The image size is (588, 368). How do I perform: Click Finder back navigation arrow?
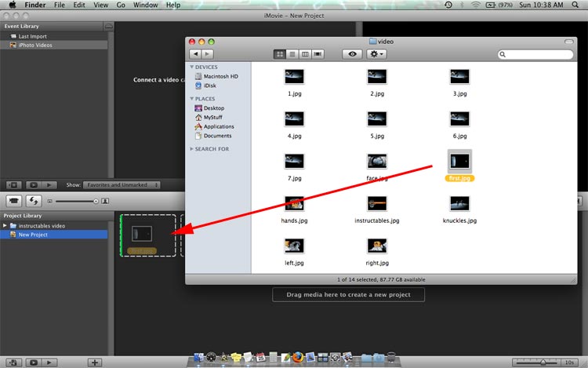click(x=195, y=54)
